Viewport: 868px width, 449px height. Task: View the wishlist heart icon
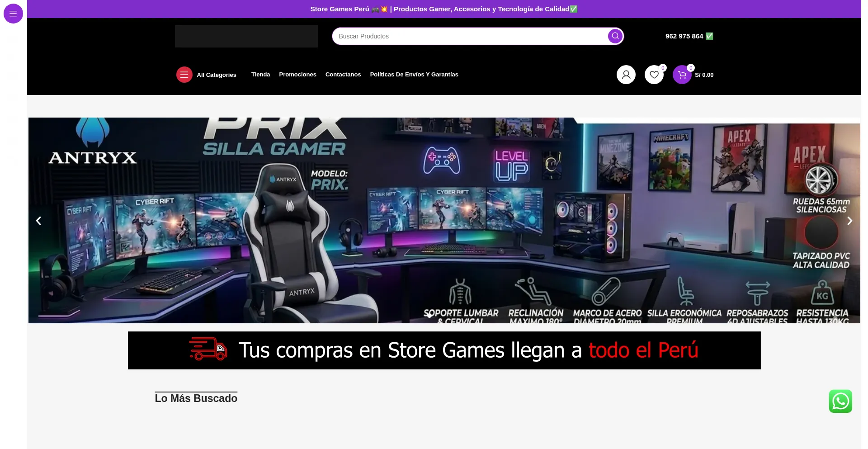tap(654, 75)
